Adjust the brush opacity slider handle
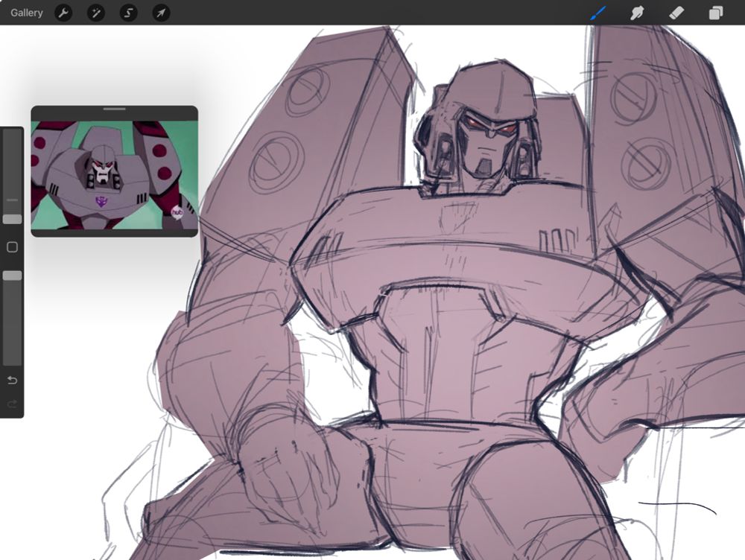The height and width of the screenshot is (560, 745). point(13,276)
